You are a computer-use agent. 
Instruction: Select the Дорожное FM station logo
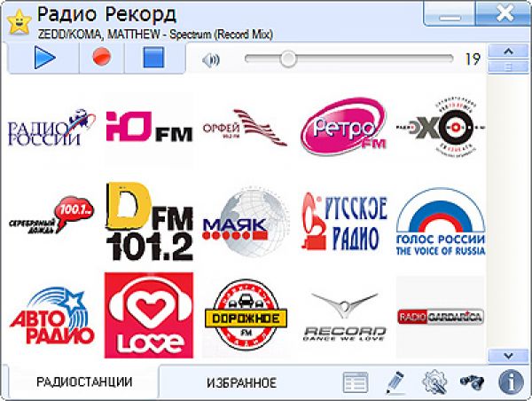(x=246, y=316)
